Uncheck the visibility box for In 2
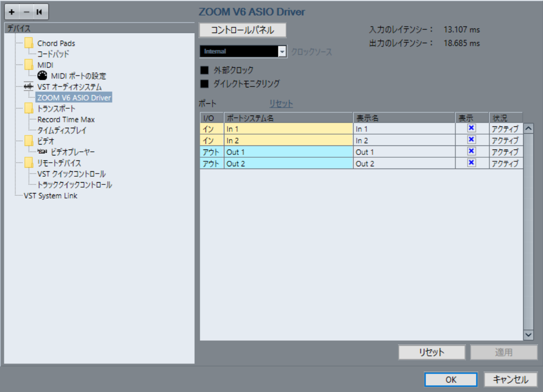The height and width of the screenshot is (392, 543). click(x=471, y=140)
